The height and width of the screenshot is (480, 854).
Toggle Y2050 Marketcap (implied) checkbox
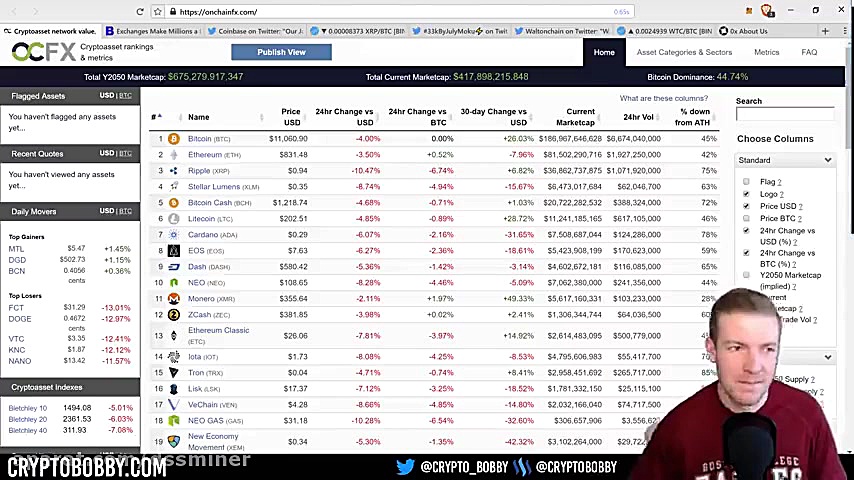coord(746,275)
